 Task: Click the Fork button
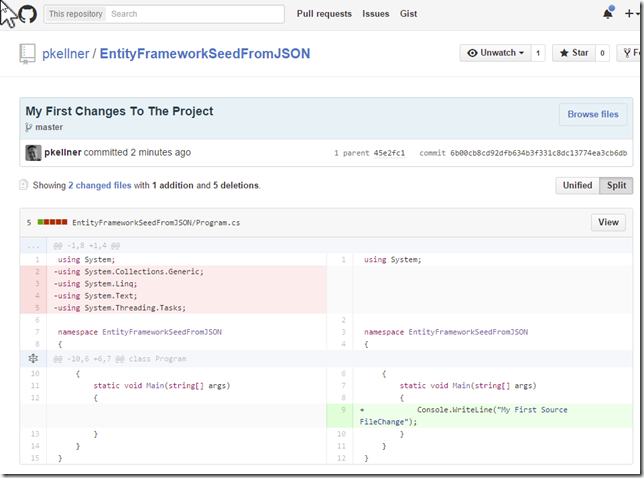coord(630,53)
